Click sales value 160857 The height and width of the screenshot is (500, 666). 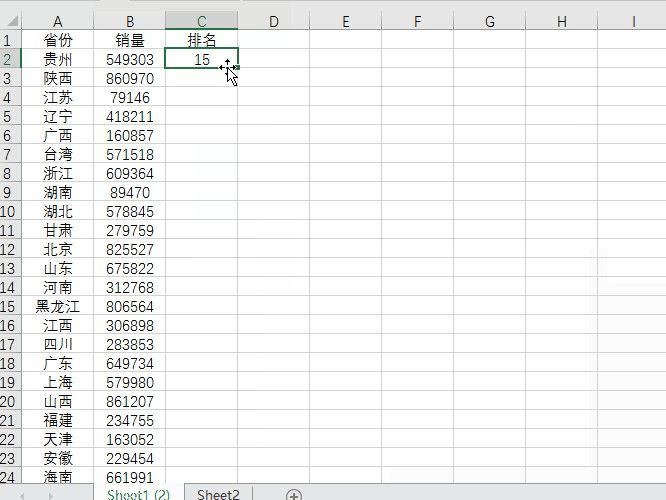[130, 135]
